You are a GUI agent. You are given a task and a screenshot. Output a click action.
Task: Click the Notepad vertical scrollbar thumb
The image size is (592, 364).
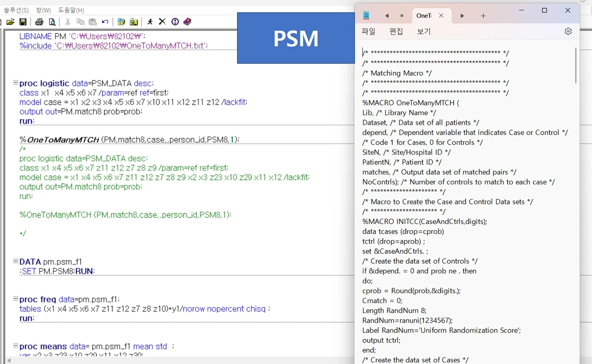[x=575, y=65]
